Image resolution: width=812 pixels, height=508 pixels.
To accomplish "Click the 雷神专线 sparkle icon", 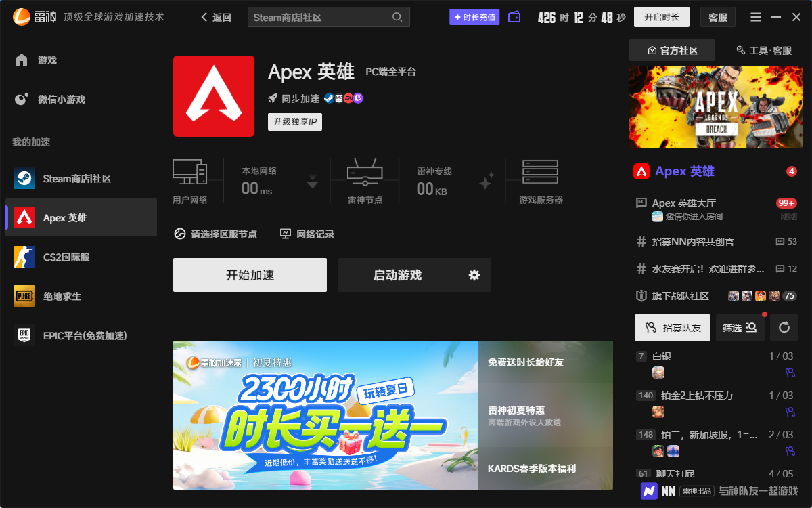I will [486, 181].
